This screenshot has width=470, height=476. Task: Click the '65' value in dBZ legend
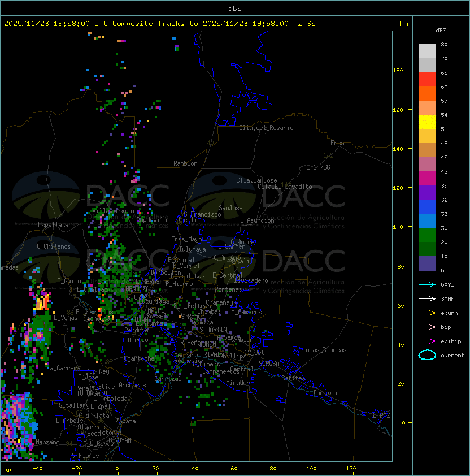[444, 72]
